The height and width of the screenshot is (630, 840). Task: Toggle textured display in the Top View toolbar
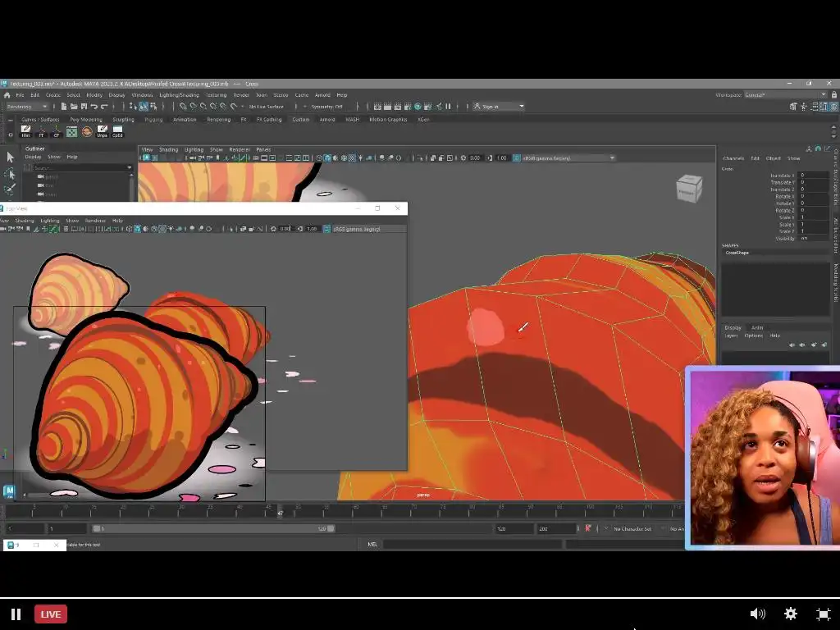pos(162,229)
